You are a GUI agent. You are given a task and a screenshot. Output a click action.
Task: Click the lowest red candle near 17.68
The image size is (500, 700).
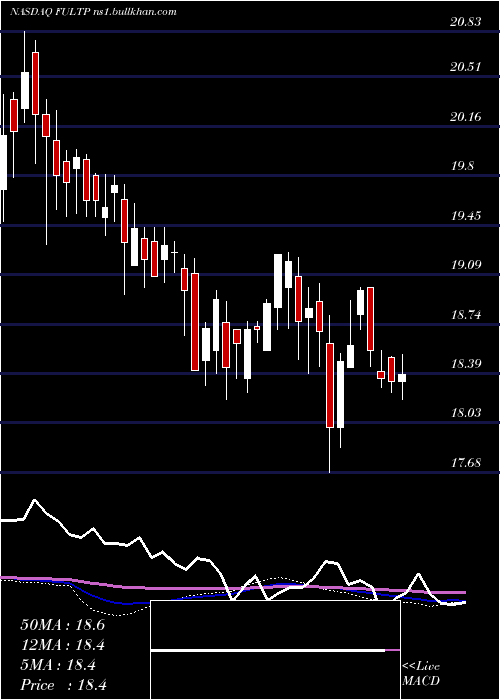click(x=330, y=385)
